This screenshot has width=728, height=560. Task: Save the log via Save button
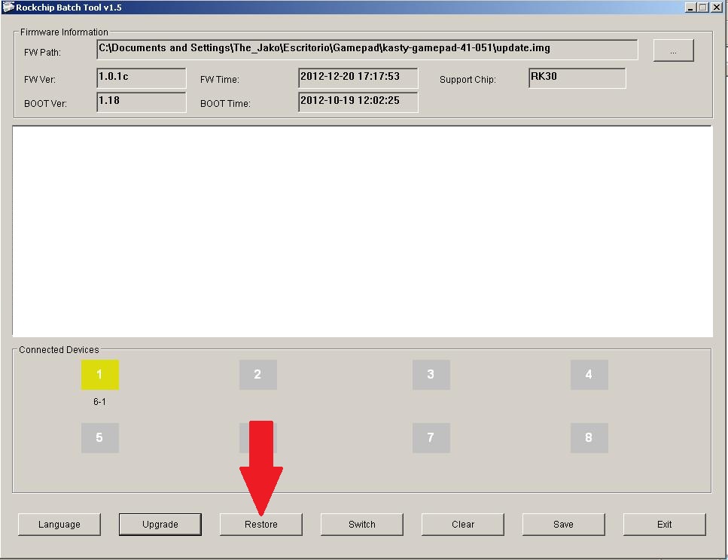point(564,524)
